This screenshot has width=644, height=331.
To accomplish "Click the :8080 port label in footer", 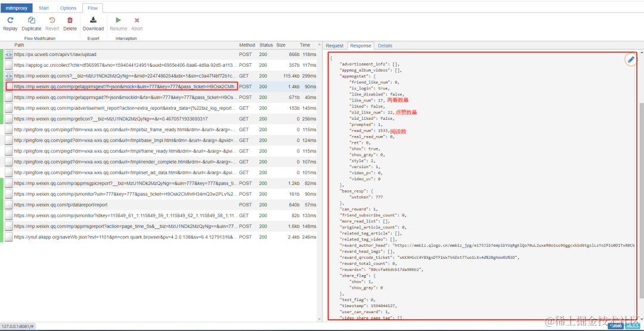I will [615, 326].
